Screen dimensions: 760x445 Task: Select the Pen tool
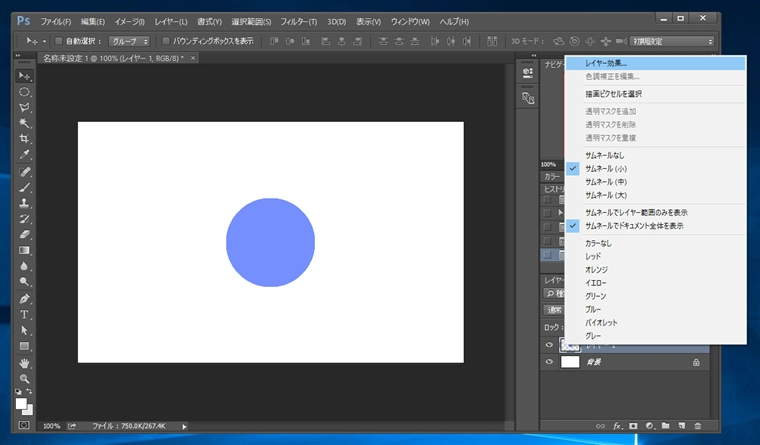point(24,299)
